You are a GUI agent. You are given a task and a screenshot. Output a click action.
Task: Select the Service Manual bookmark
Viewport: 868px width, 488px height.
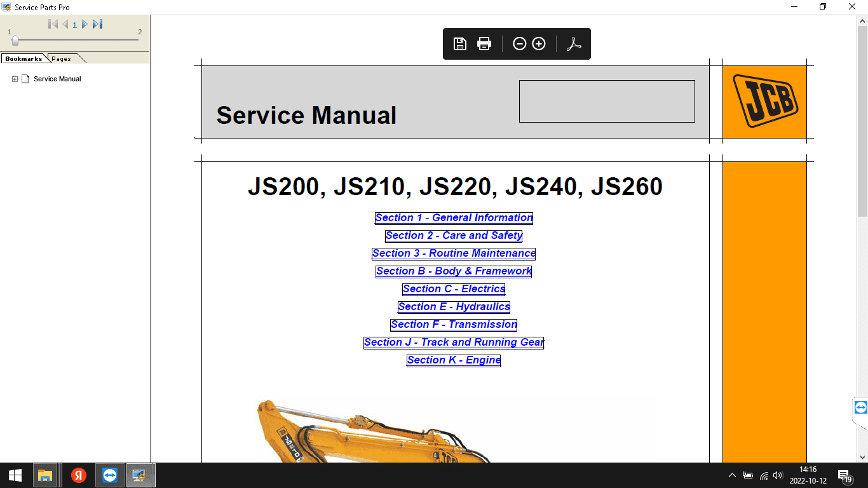pyautogui.click(x=57, y=79)
